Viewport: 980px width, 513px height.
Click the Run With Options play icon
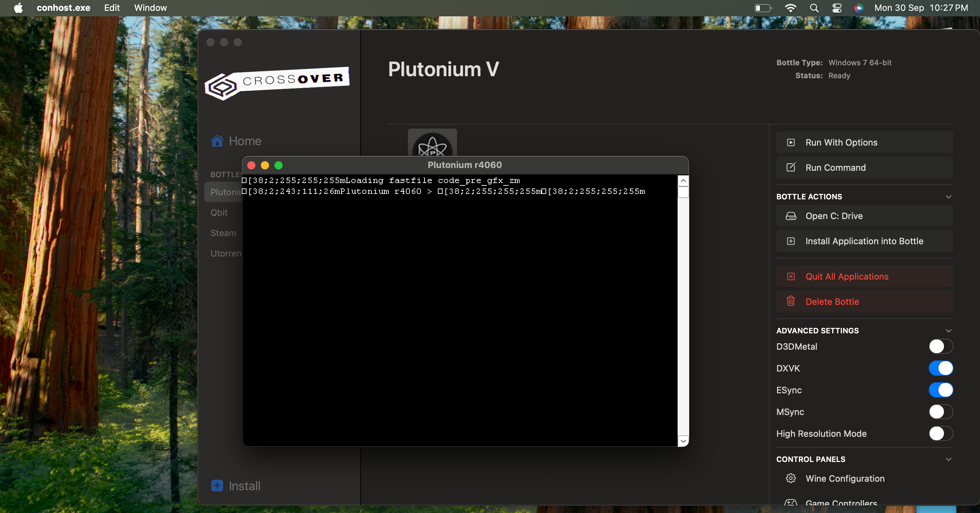[791, 143]
